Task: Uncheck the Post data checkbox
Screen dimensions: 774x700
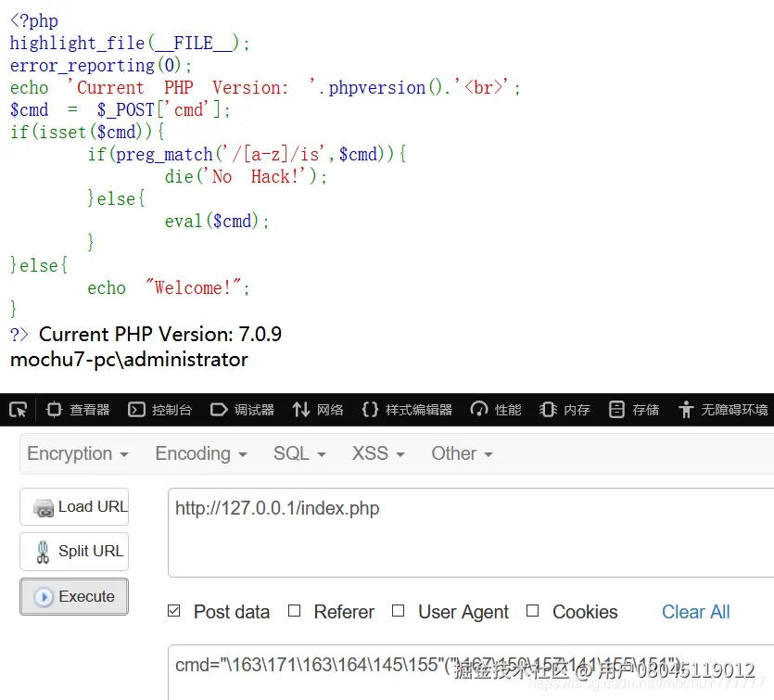Action: [x=173, y=611]
